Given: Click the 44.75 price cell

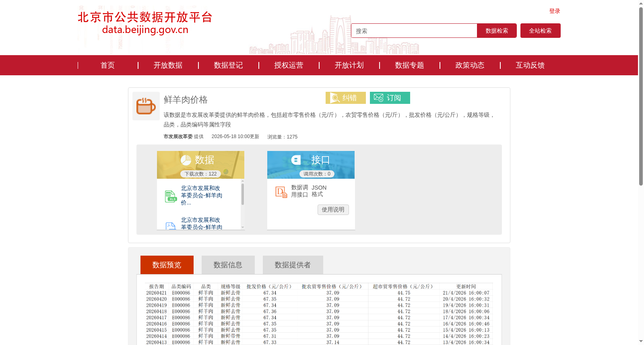Looking at the screenshot, I should click(x=404, y=293).
